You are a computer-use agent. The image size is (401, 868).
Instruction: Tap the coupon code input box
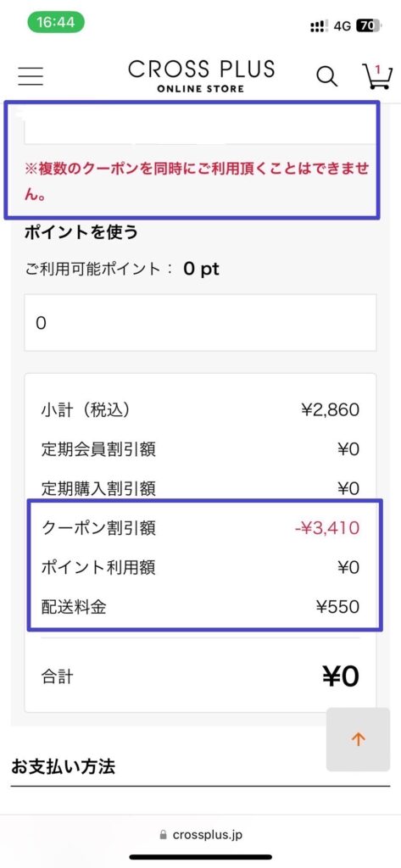[x=200, y=125]
